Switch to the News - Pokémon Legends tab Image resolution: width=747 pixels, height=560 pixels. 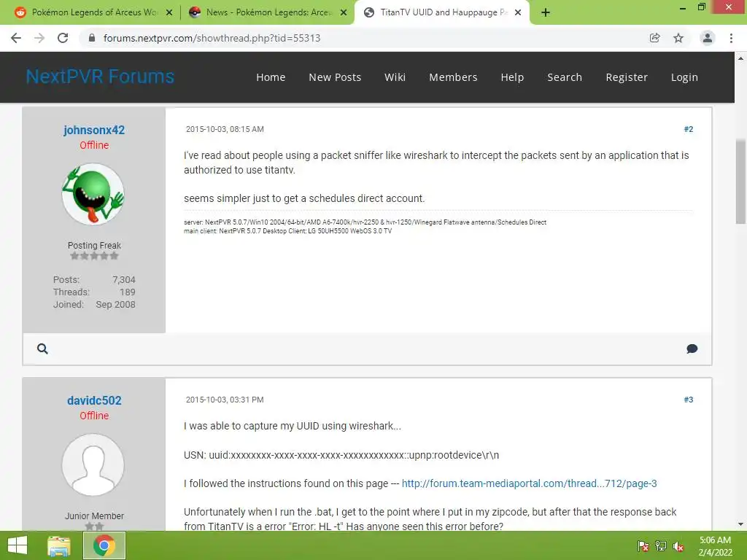click(267, 12)
